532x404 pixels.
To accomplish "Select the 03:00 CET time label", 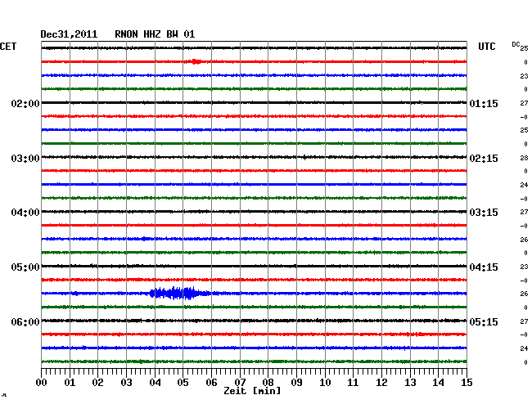I will point(25,159).
